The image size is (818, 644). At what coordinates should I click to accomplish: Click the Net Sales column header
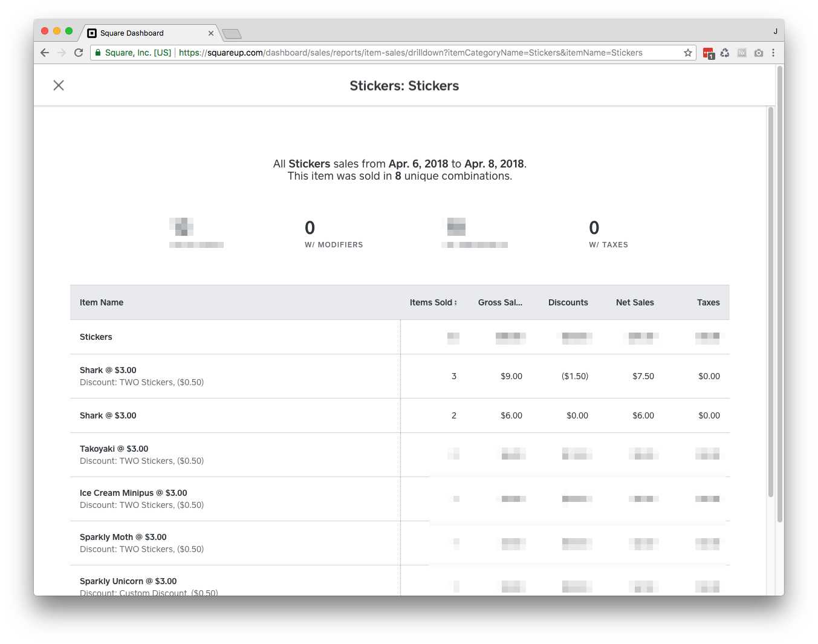pos(635,302)
